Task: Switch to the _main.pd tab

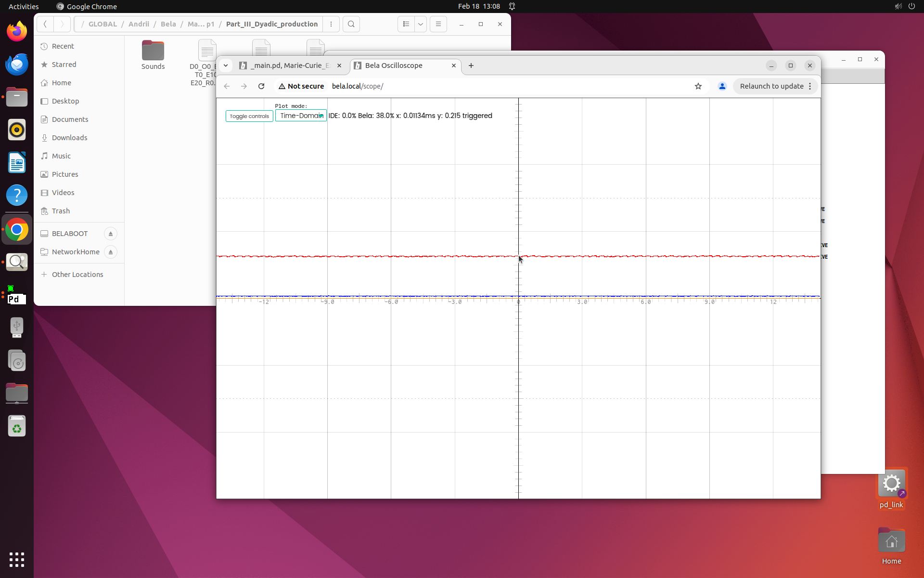Action: pyautogui.click(x=289, y=66)
